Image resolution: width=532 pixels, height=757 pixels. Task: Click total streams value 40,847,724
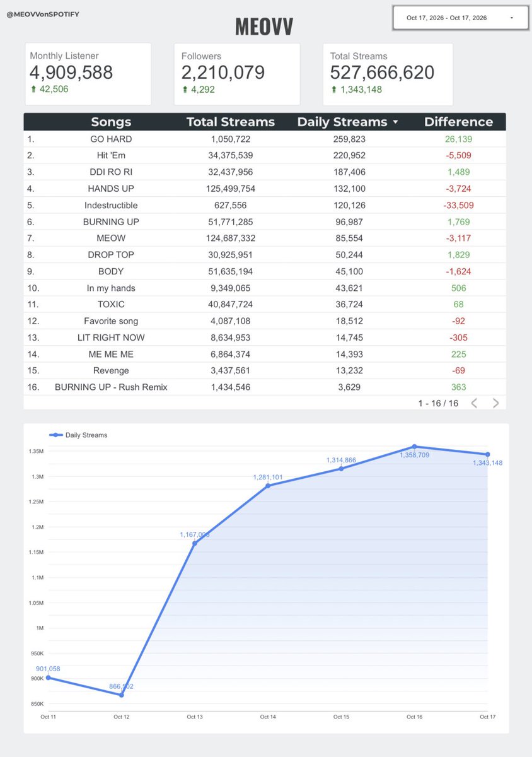tap(229, 304)
